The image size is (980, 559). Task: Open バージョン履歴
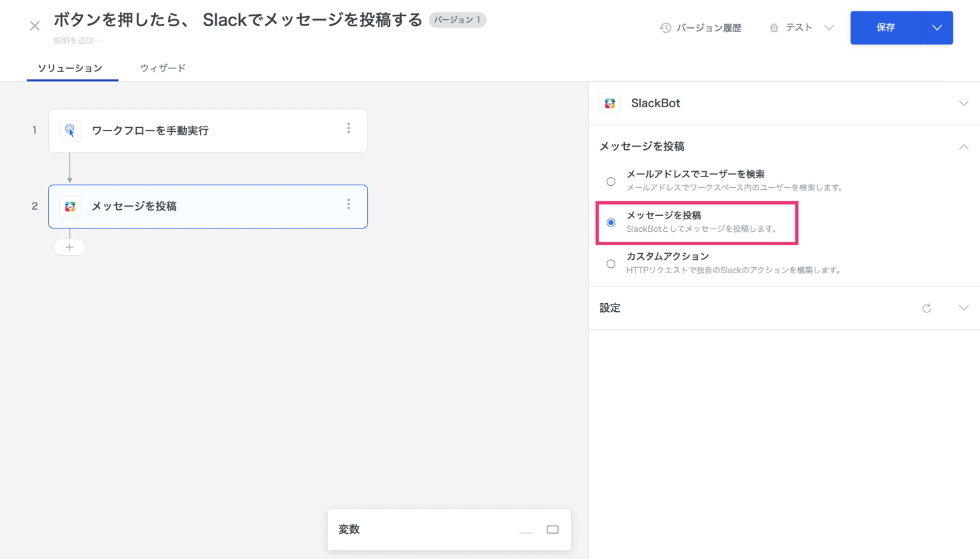point(701,28)
